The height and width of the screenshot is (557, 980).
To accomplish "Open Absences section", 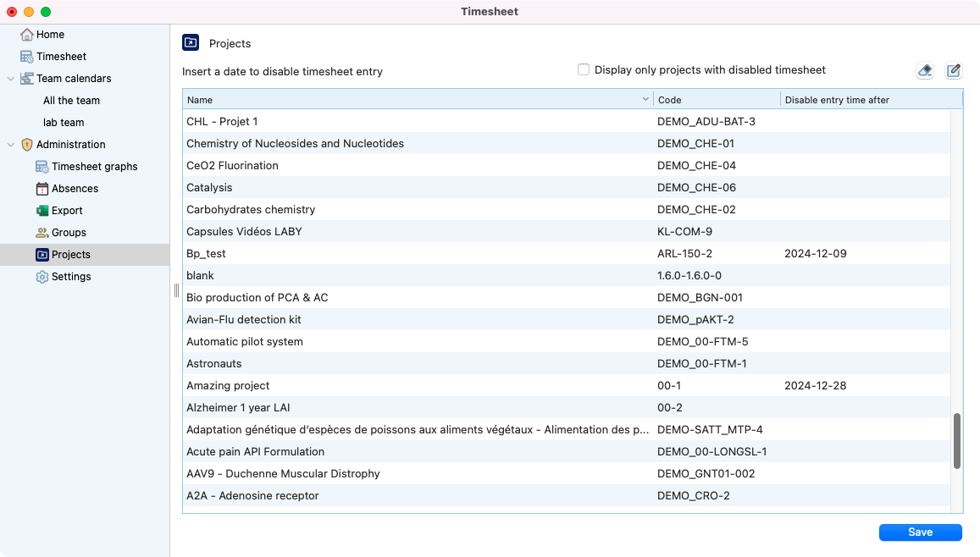I will (75, 189).
